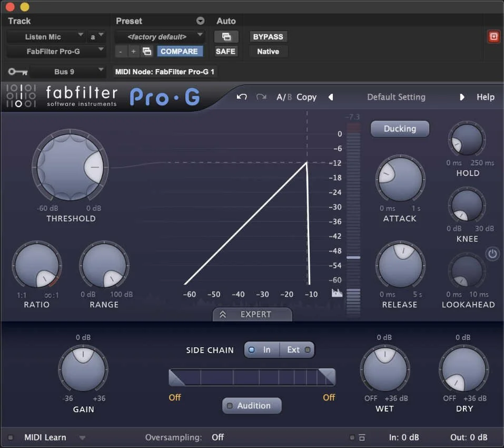Image resolution: width=504 pixels, height=448 pixels.
Task: Click the previous preset minus button
Action: pos(121,52)
